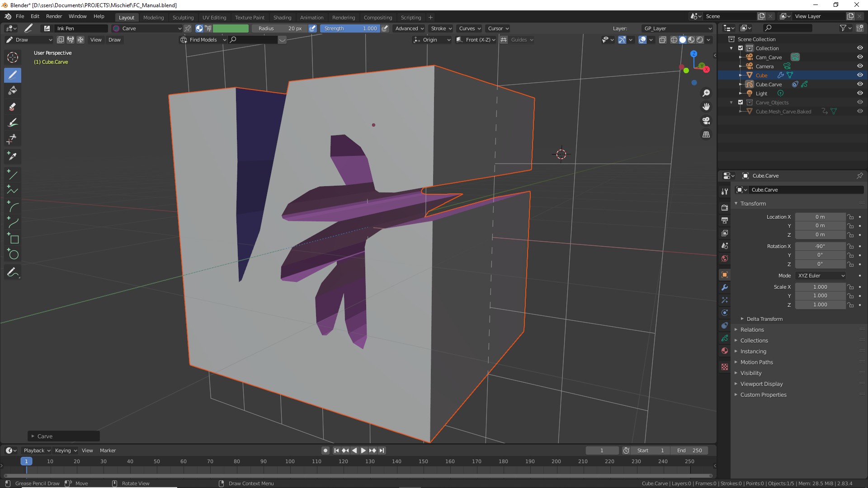Click the Location X value field
The height and width of the screenshot is (488, 868).
[820, 217]
